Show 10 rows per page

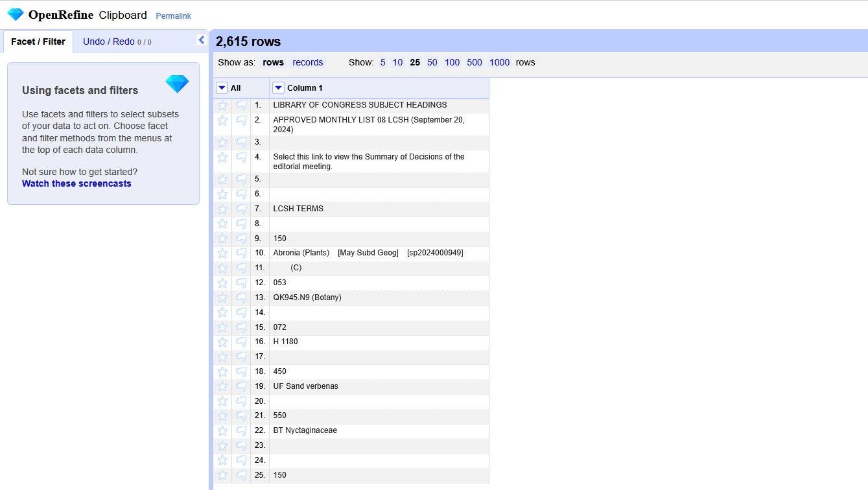pos(397,62)
